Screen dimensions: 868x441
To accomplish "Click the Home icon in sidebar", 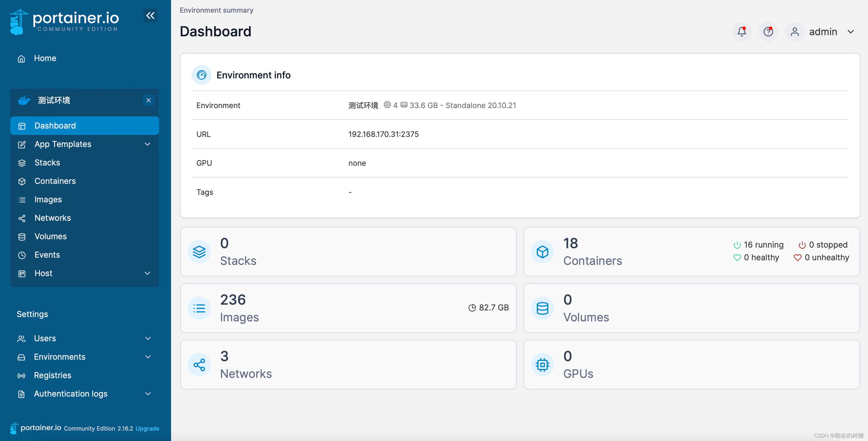I will point(21,58).
